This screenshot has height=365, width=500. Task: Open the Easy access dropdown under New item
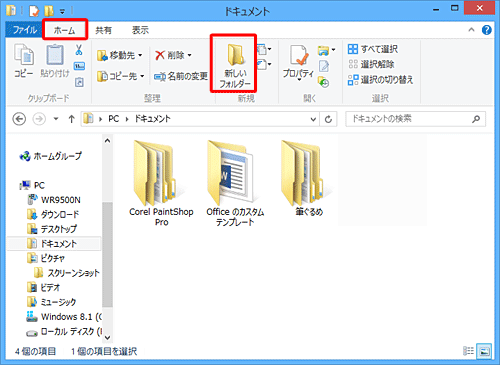tap(265, 64)
